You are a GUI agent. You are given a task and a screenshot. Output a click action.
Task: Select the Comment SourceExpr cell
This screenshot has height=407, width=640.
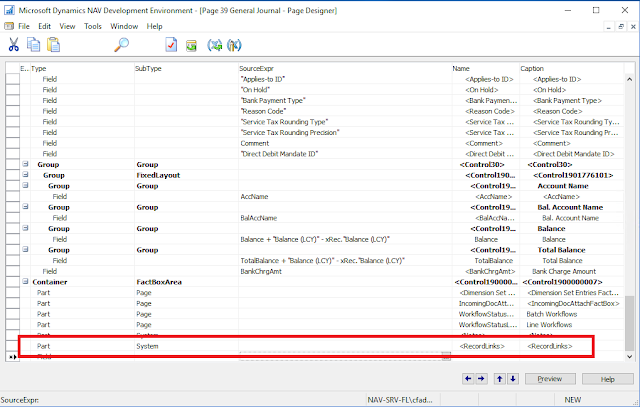tap(345, 143)
